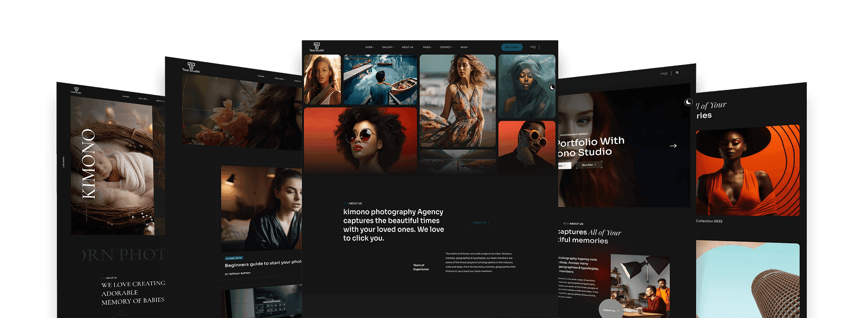Viewport: 868px width, 318px height.
Task: Open the ABOUT US menu item
Action: (408, 47)
